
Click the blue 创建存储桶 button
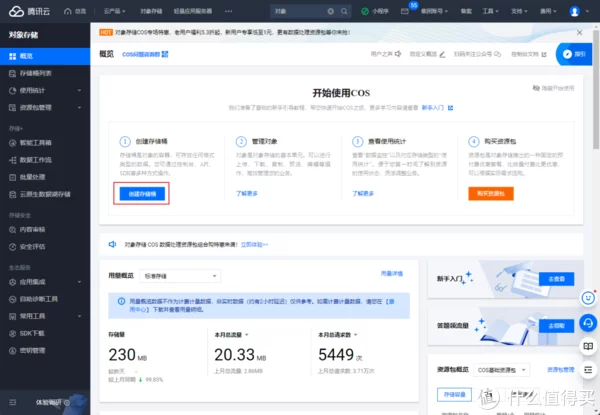tap(142, 194)
